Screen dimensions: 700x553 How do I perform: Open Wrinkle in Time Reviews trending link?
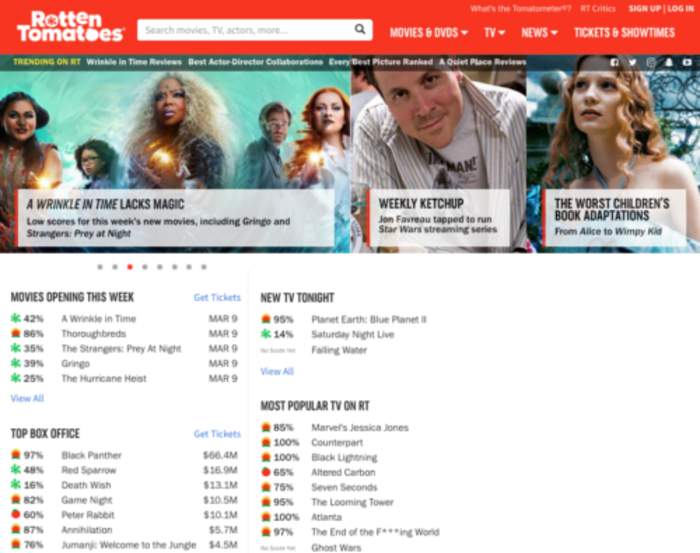(x=134, y=62)
